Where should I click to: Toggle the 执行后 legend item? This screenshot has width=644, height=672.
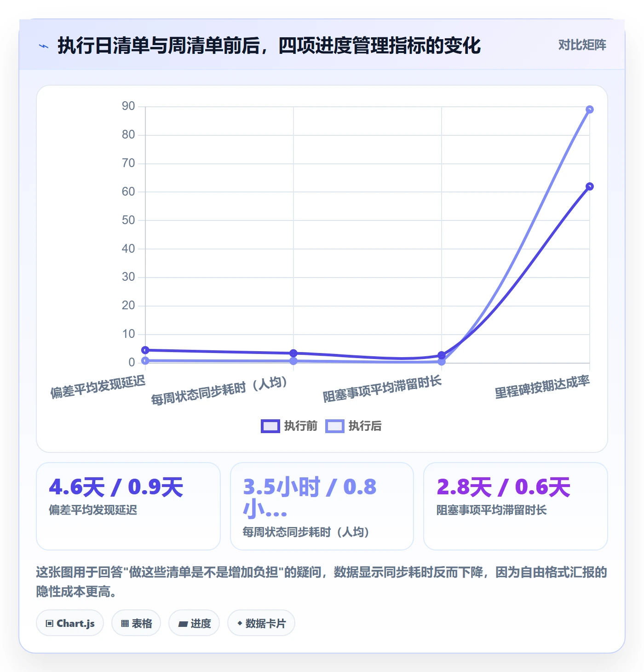point(353,426)
